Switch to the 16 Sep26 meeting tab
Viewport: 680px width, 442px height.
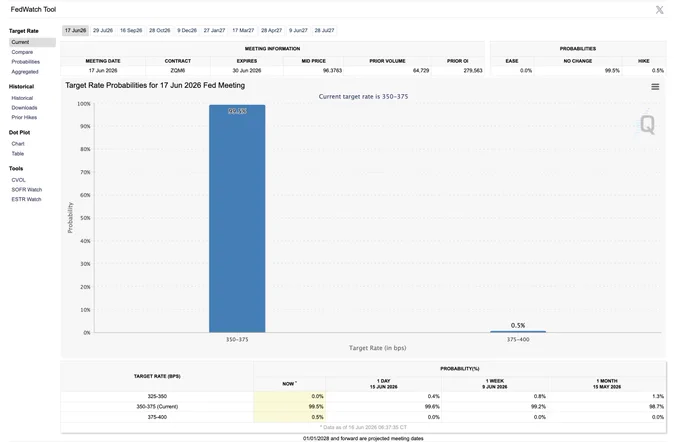pyautogui.click(x=131, y=30)
